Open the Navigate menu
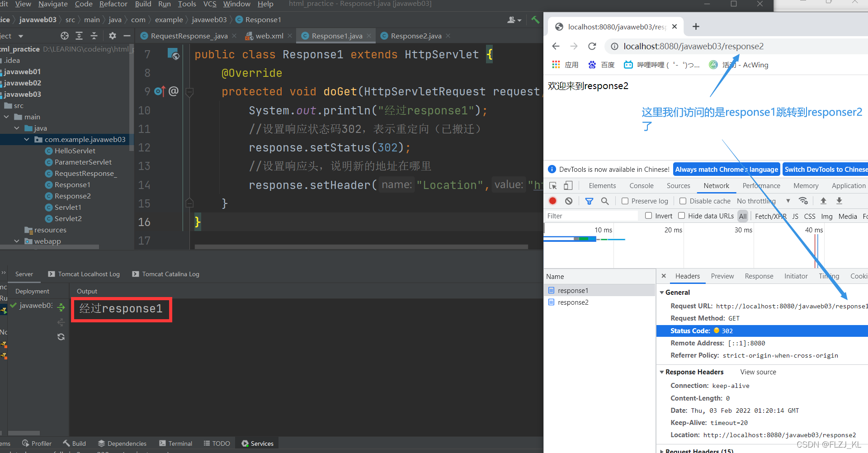This screenshot has width=868, height=453. click(53, 4)
